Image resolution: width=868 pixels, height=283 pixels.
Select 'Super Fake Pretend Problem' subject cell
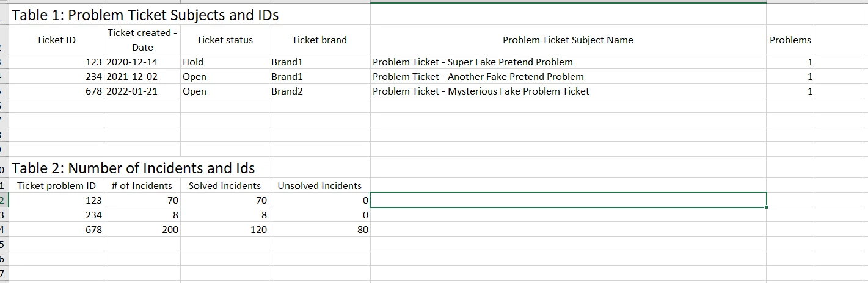[x=568, y=62]
